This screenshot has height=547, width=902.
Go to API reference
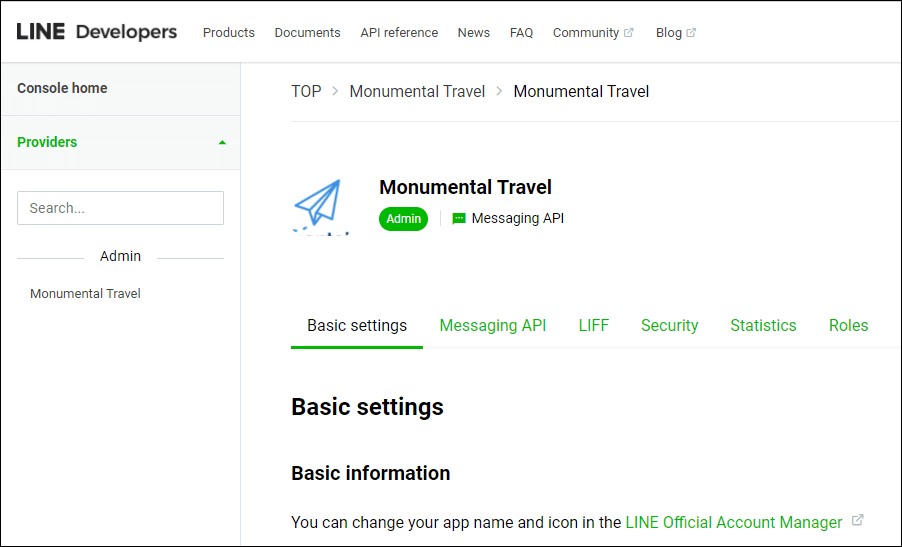point(399,32)
